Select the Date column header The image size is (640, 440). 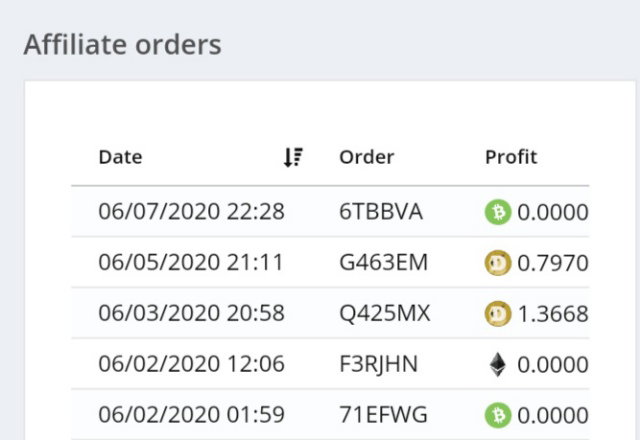120,157
